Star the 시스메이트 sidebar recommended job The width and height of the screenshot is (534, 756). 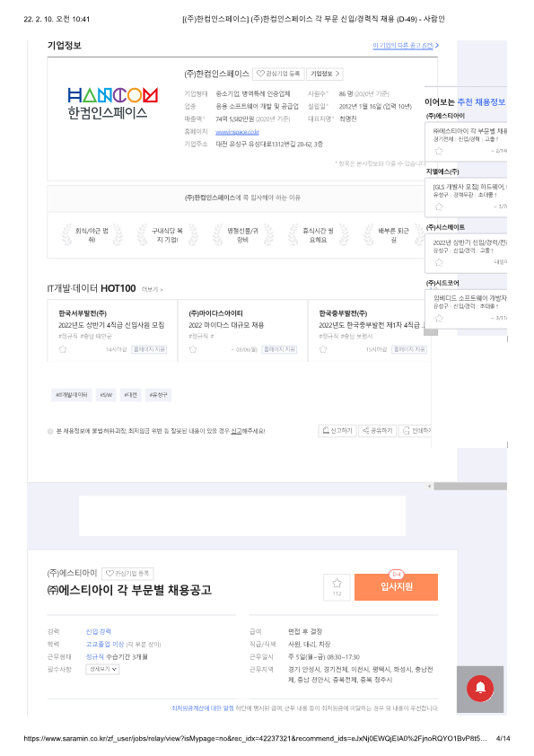[x=439, y=262]
